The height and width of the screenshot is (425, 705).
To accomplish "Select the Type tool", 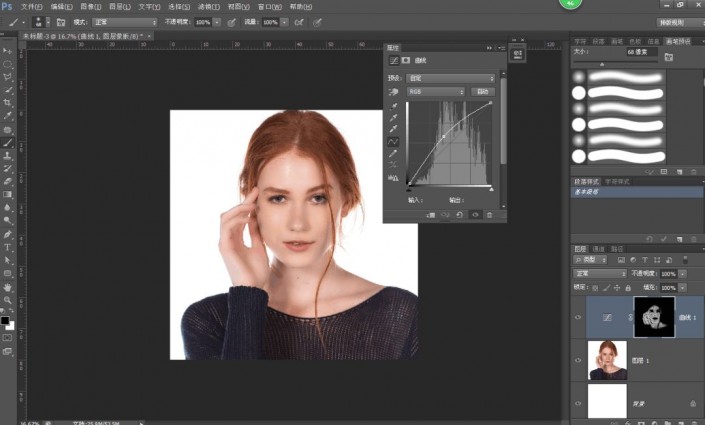I will pos(8,246).
